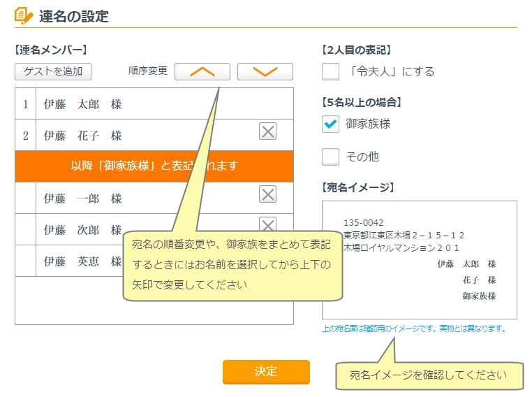The image size is (532, 397).
Task: Remove 伊藤 花子 with the X icon
Action: pos(267,131)
